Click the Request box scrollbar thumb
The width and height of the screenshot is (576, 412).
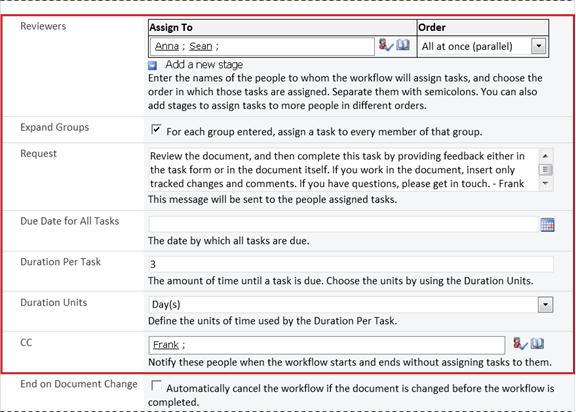pos(546,170)
